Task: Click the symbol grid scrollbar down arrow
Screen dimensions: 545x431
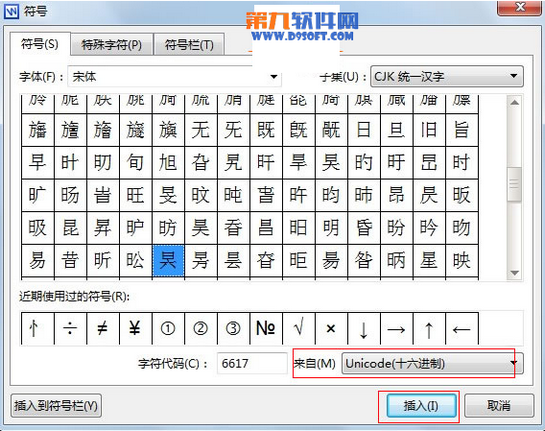Action: click(515, 273)
